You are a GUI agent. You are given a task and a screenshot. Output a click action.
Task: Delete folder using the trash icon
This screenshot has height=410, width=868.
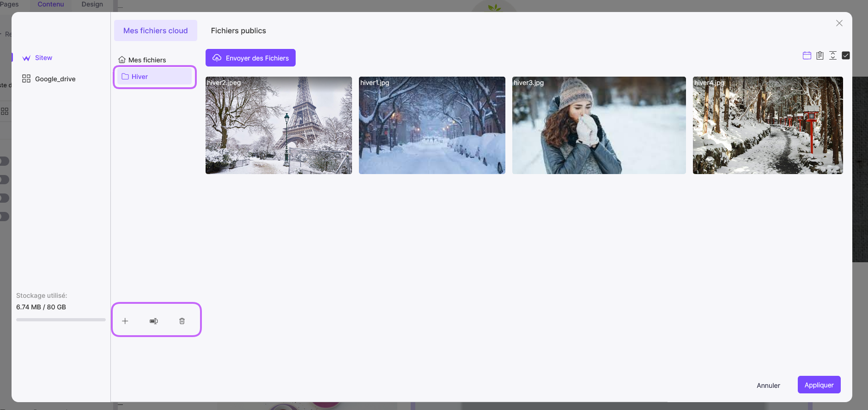[x=182, y=321]
